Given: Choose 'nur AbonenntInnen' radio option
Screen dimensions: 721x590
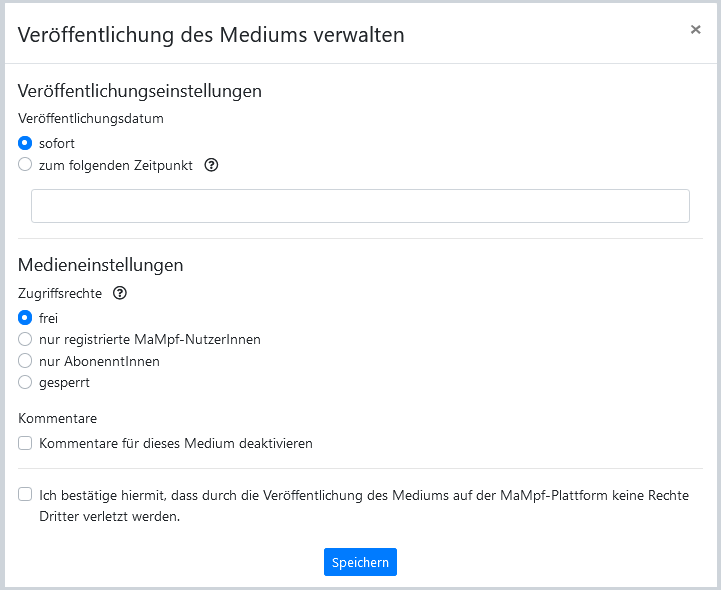Looking at the screenshot, I should [25, 361].
